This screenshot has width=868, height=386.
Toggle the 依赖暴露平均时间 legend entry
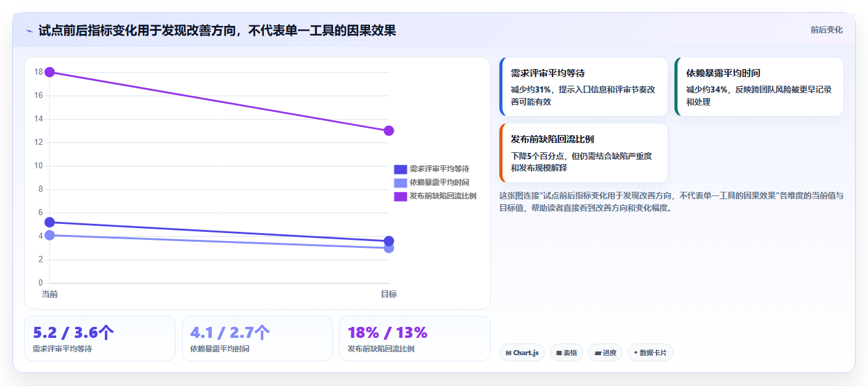pyautogui.click(x=432, y=183)
